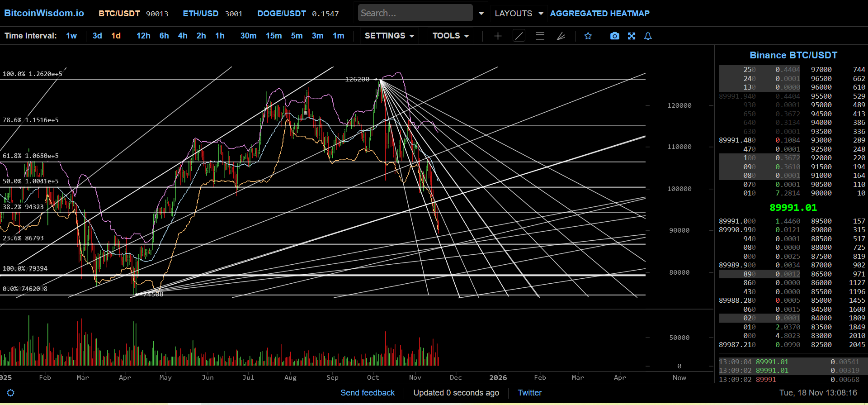Click the star favorite icon
This screenshot has width=868, height=405.
click(588, 36)
